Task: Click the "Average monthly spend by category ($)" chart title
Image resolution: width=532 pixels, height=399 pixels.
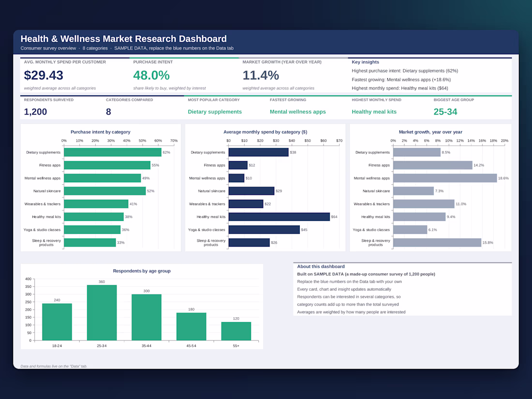Action: click(x=266, y=132)
